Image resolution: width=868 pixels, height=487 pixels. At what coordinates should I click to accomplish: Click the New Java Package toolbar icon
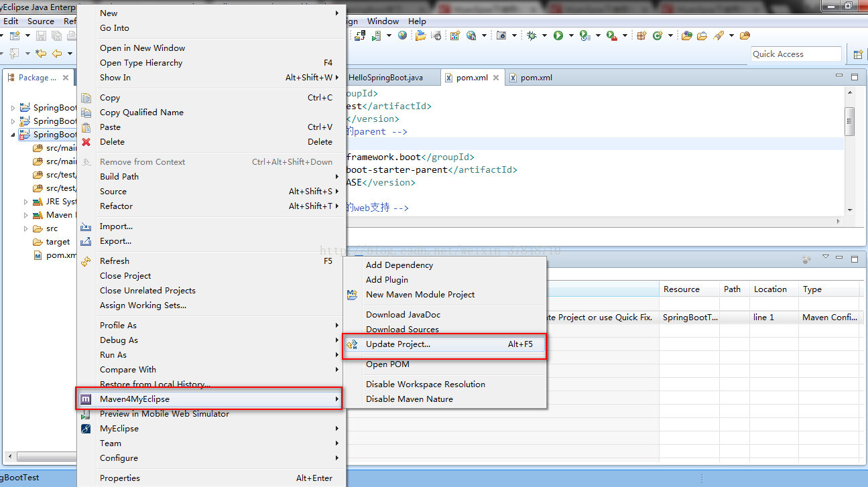(641, 36)
